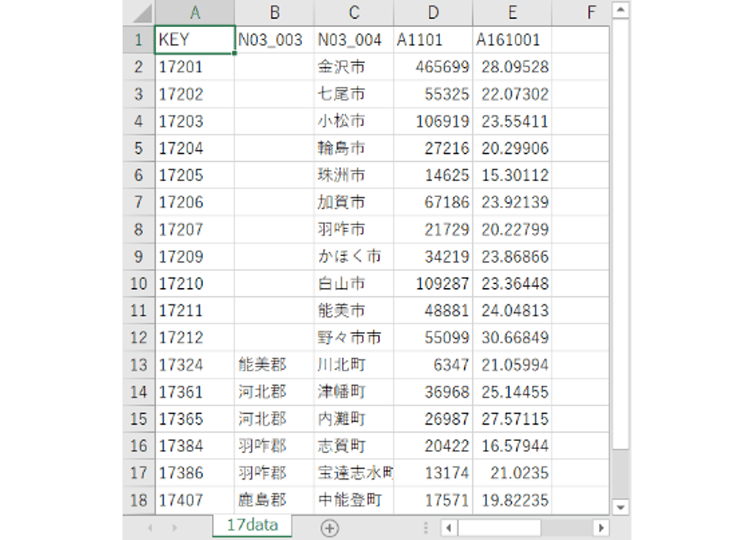Click the horizontal scrollbar left arrow
Screen dimensions: 756x540
click(x=449, y=528)
